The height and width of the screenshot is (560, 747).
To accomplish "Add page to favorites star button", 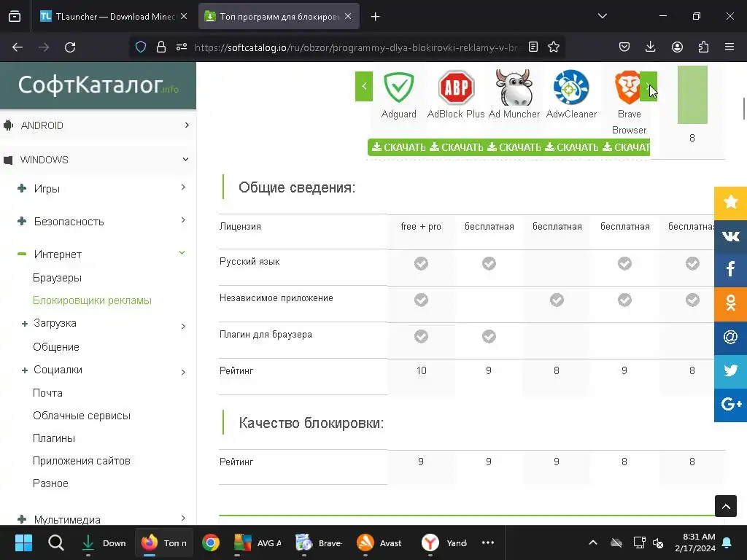I will pyautogui.click(x=730, y=203).
